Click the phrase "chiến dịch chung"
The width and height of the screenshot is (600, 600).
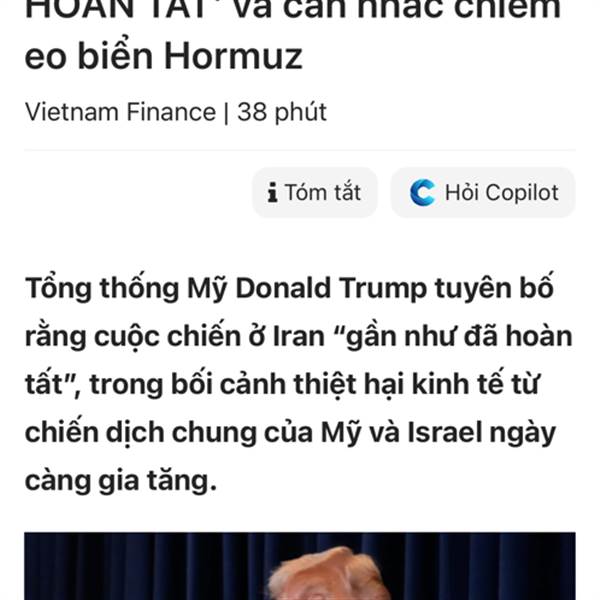[x=140, y=433]
